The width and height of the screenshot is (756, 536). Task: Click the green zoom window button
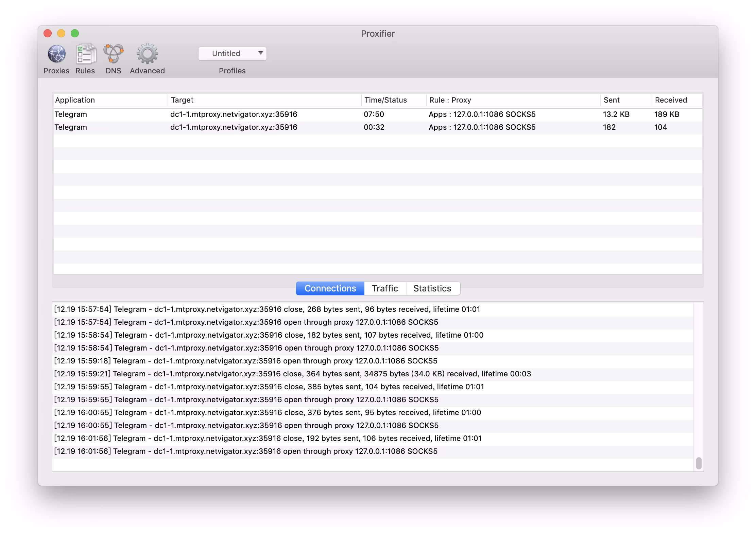[x=75, y=33]
